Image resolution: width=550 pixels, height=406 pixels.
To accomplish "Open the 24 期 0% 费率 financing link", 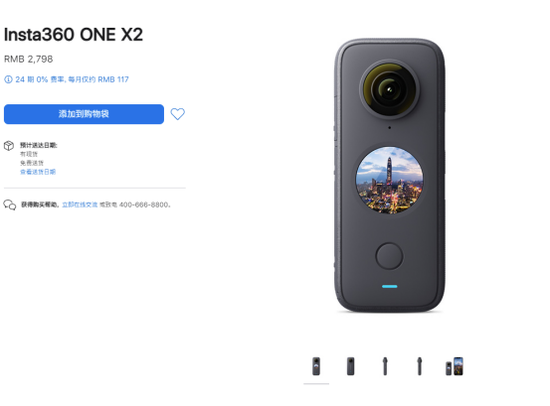I will pyautogui.click(x=72, y=79).
